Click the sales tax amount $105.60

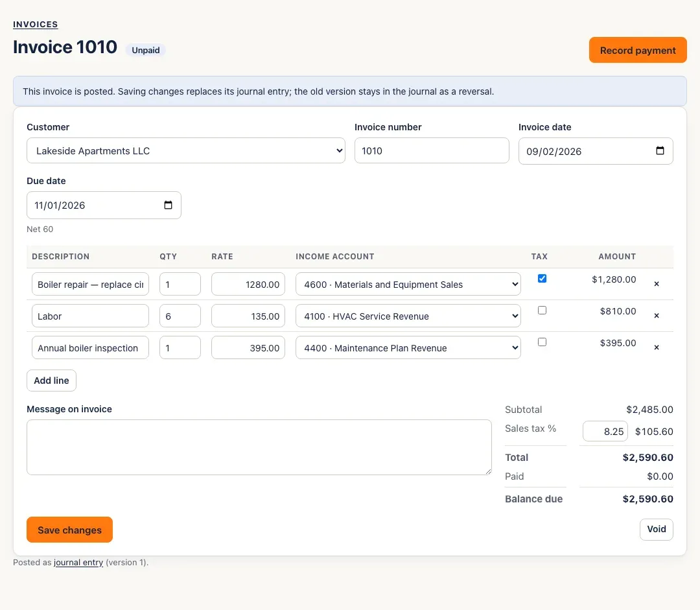pyautogui.click(x=654, y=431)
